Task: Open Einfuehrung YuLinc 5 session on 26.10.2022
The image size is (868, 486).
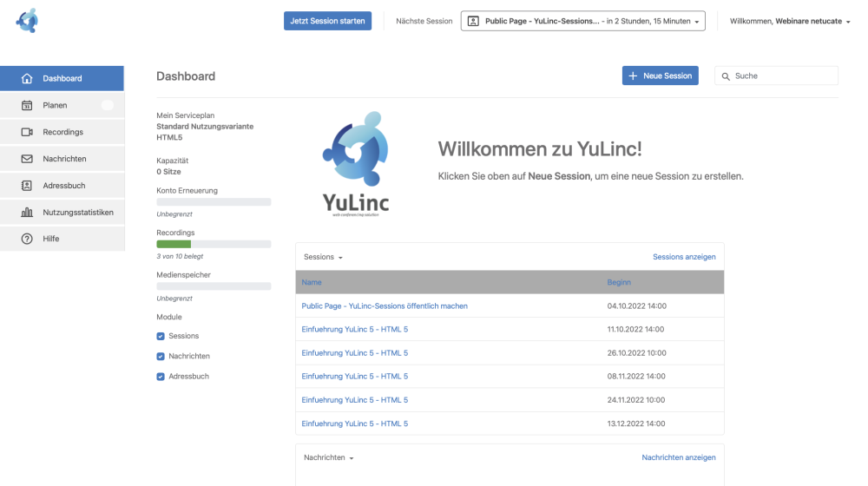Action: click(x=355, y=353)
